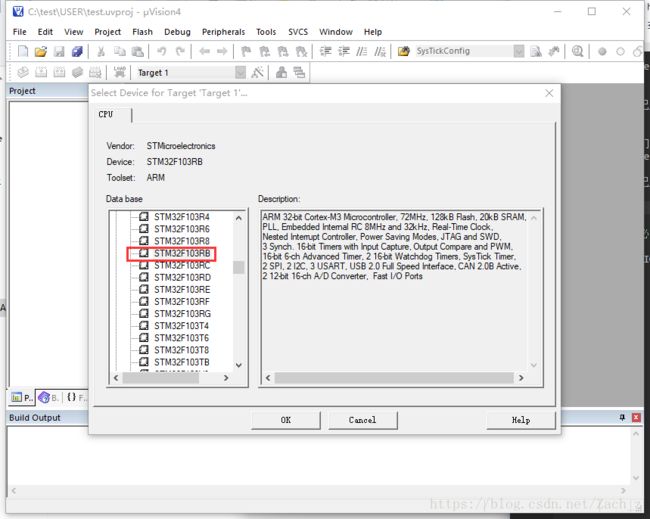Click the Build Output pin icon

pos(622,417)
